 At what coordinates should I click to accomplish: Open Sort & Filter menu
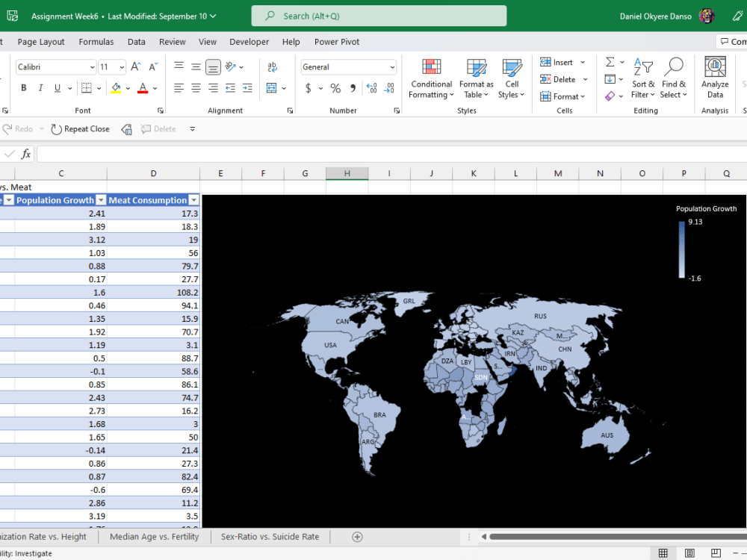(643, 78)
